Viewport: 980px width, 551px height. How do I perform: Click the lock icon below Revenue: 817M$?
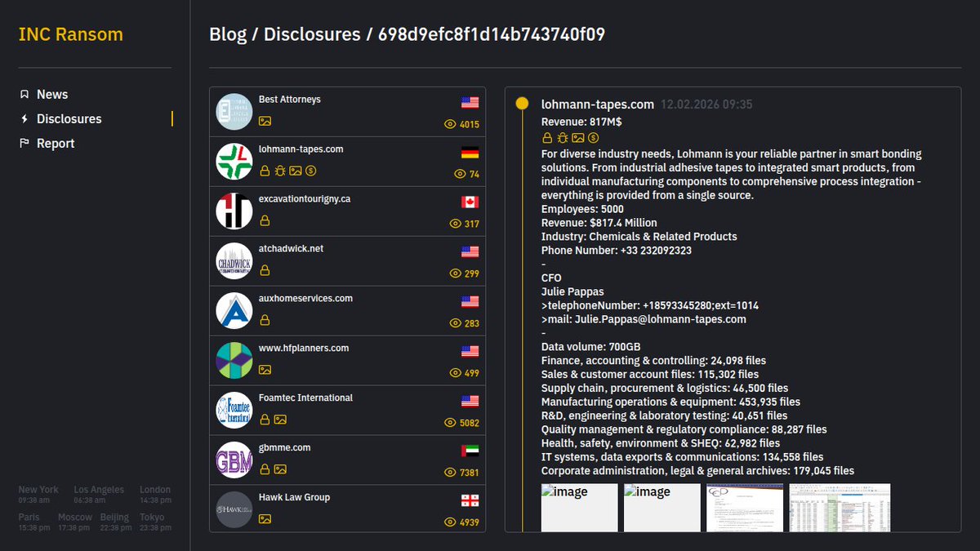coord(547,138)
